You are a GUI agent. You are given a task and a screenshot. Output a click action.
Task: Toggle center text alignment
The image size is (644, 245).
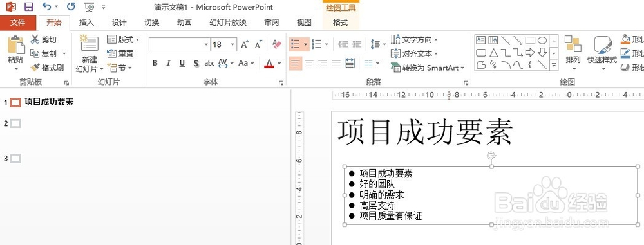[x=309, y=63]
